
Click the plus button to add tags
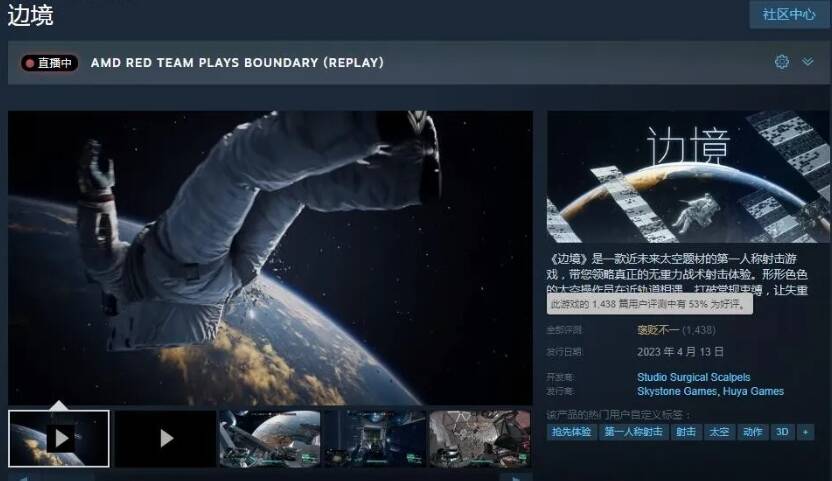(x=805, y=432)
